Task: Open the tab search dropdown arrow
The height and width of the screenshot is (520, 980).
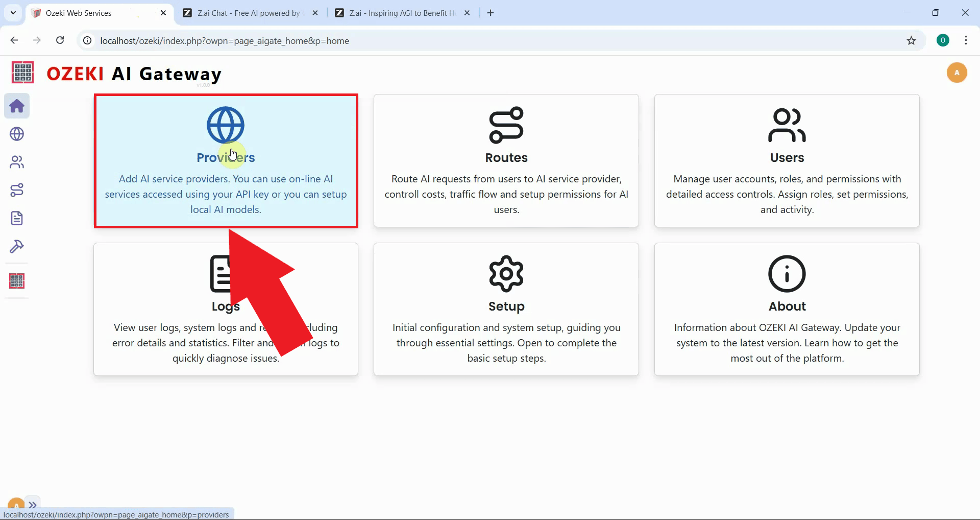Action: tap(13, 13)
